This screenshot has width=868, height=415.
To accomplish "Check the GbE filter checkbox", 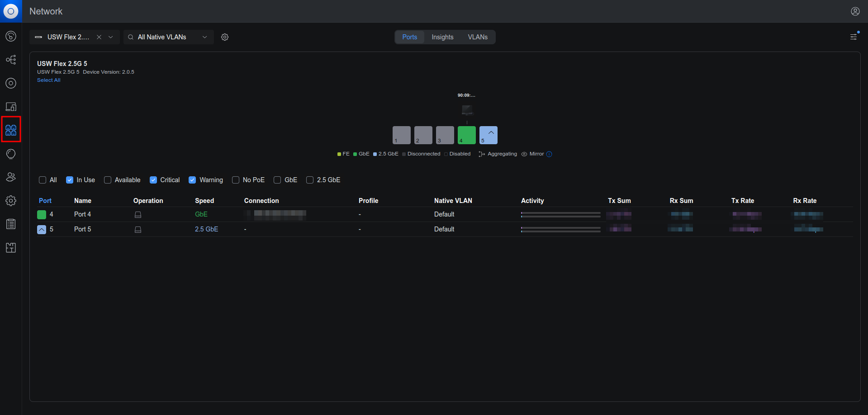I will click(x=277, y=180).
